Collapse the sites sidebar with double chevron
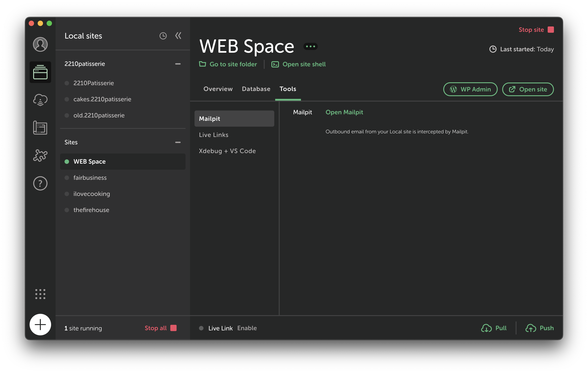 click(178, 36)
